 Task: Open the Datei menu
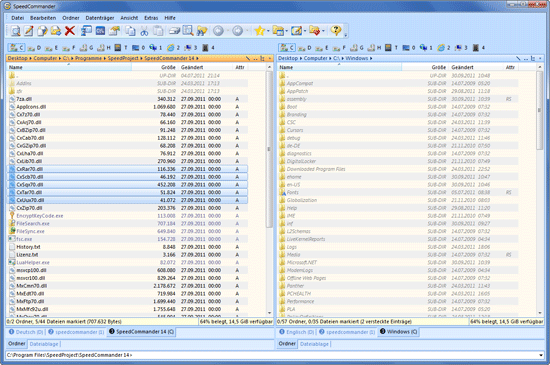(x=18, y=18)
